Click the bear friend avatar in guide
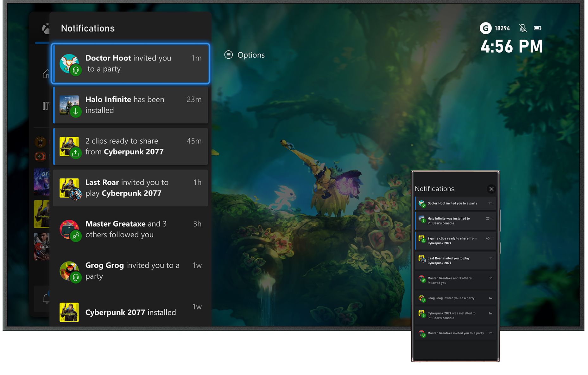The height and width of the screenshot is (375, 588). click(40, 142)
